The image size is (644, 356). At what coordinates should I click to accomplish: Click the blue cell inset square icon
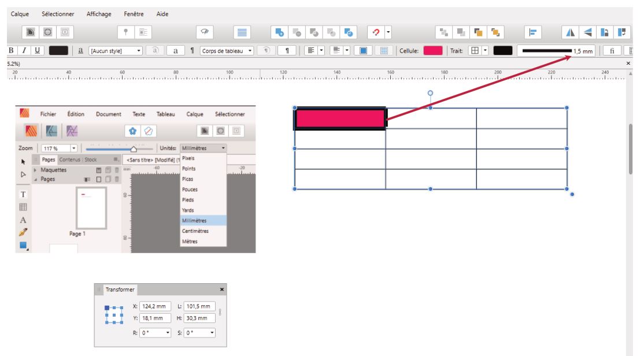(x=363, y=50)
